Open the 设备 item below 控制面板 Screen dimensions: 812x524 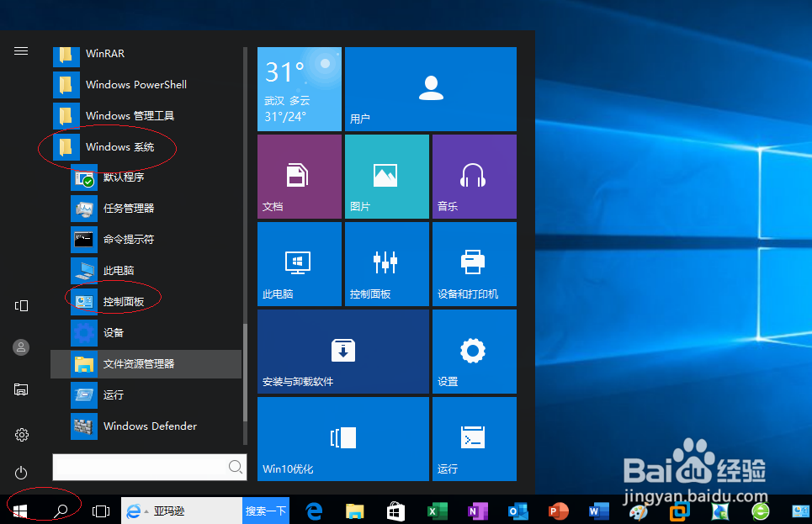click(x=114, y=332)
